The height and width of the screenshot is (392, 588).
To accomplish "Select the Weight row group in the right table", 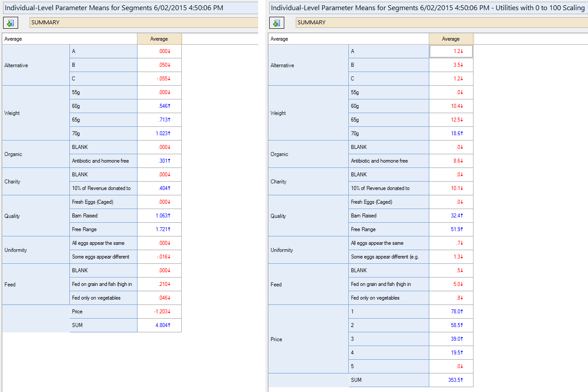I will (308, 113).
